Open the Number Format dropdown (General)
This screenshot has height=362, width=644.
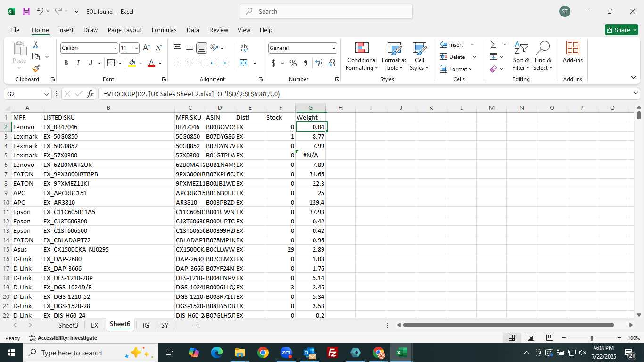point(334,48)
